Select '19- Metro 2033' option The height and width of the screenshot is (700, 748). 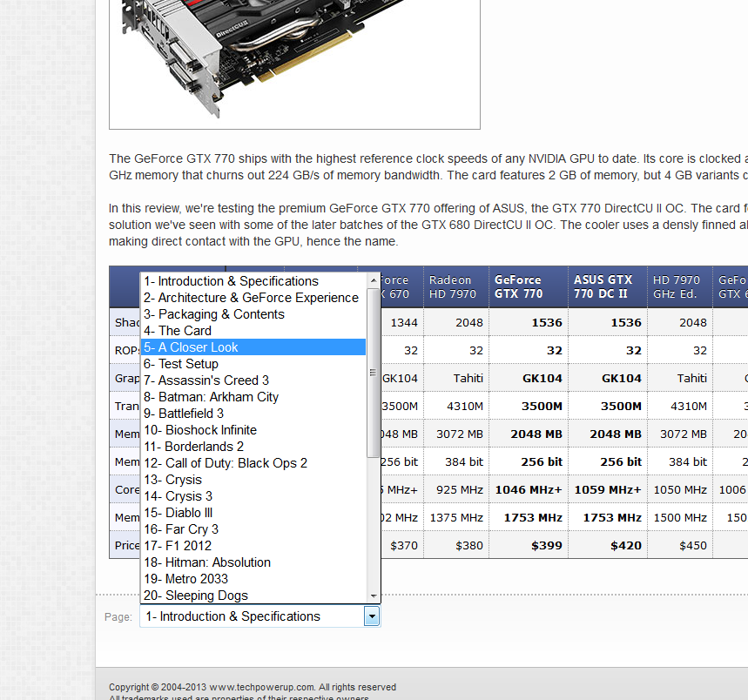pos(253,579)
